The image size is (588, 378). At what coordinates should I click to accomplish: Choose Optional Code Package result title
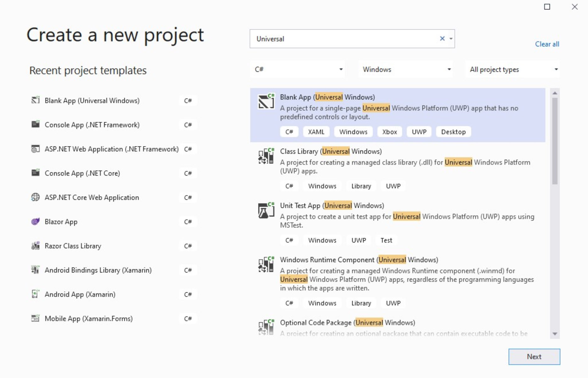coord(348,323)
